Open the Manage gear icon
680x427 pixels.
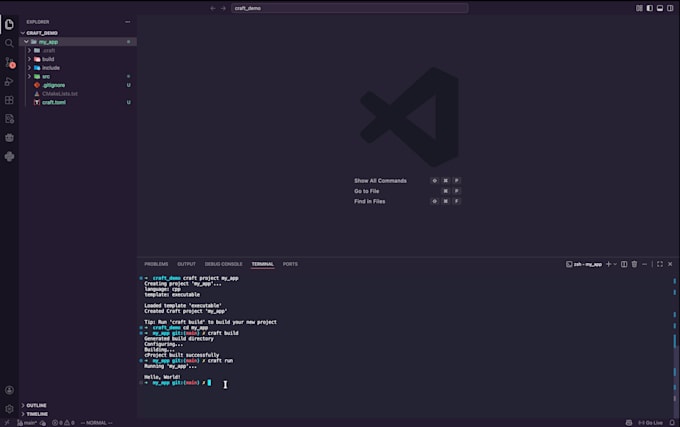(x=9, y=409)
